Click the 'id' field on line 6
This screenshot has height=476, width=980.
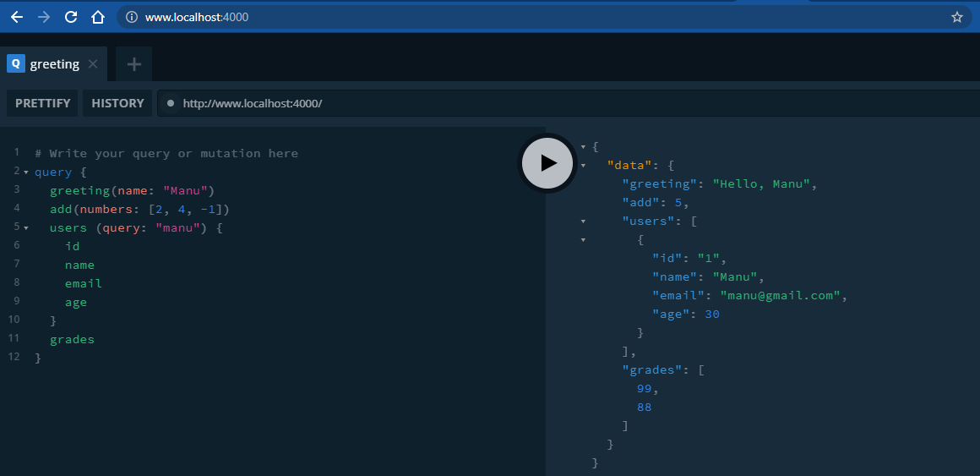73,246
